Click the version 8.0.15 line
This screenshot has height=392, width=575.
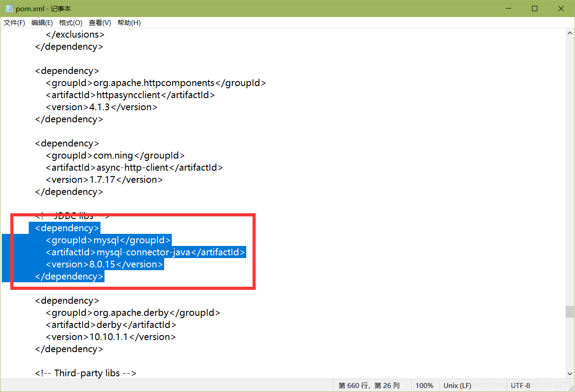(105, 264)
